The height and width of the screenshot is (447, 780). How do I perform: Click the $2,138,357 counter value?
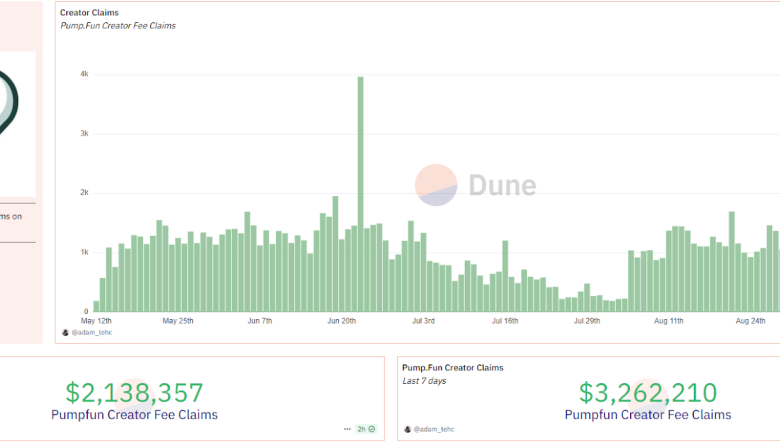(134, 393)
